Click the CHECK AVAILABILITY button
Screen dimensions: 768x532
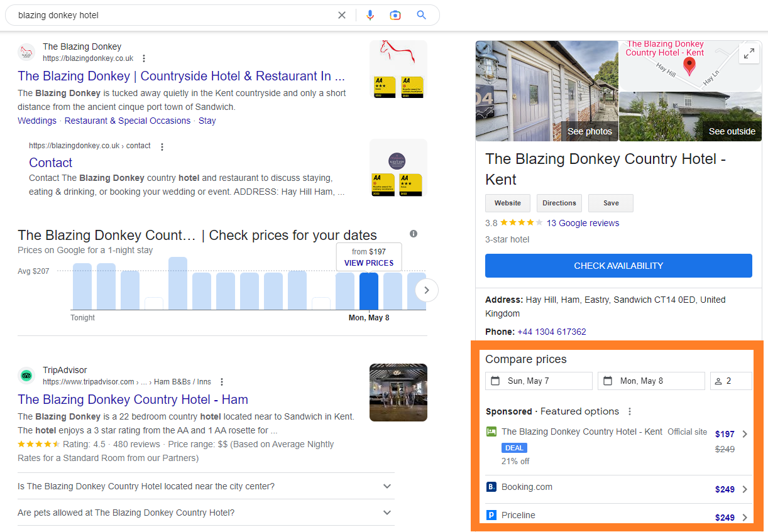(618, 265)
